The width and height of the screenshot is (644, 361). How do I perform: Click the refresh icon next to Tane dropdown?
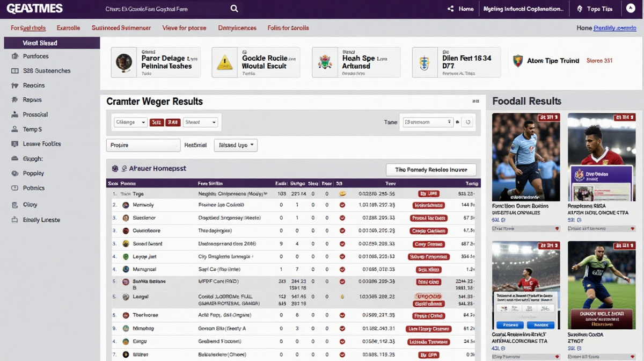[468, 122]
